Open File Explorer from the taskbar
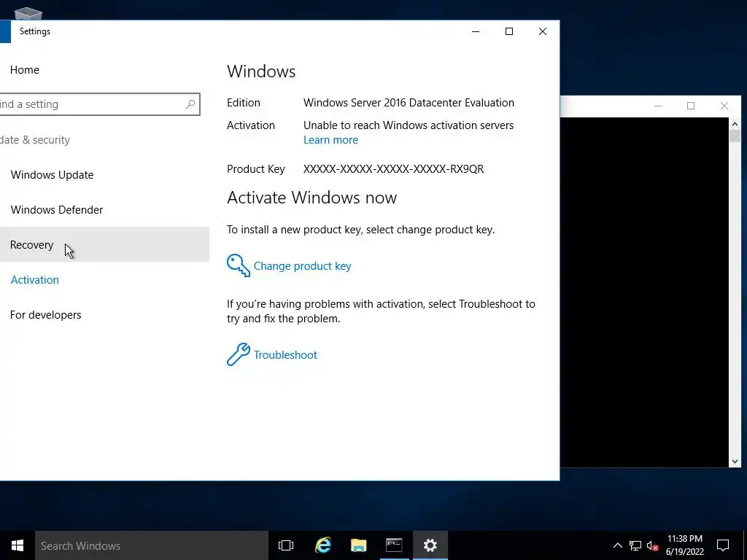 [359, 545]
